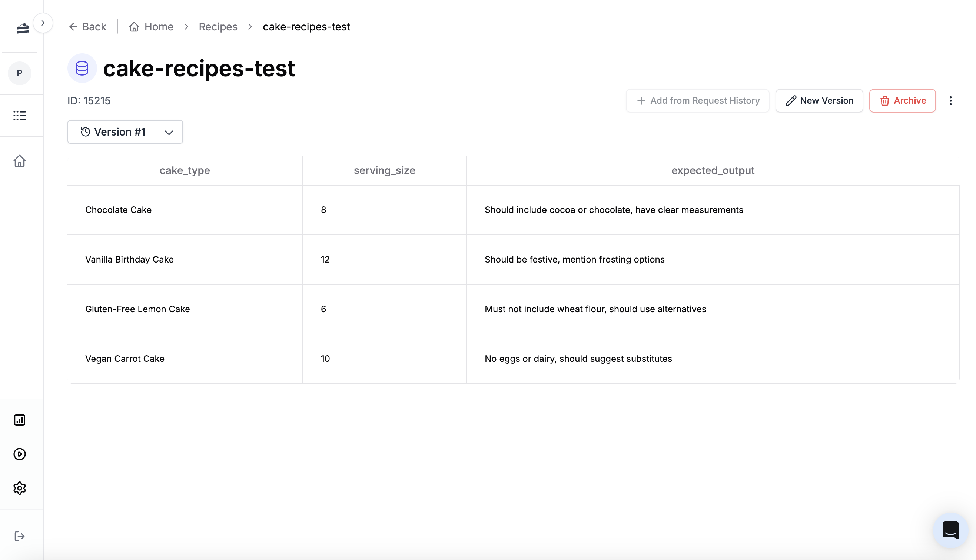The width and height of the screenshot is (976, 560).
Task: Create a New Version
Action: coord(819,100)
